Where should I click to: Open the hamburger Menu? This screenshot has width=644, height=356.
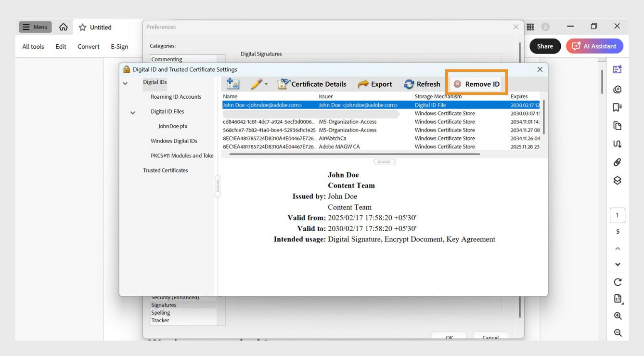click(35, 26)
